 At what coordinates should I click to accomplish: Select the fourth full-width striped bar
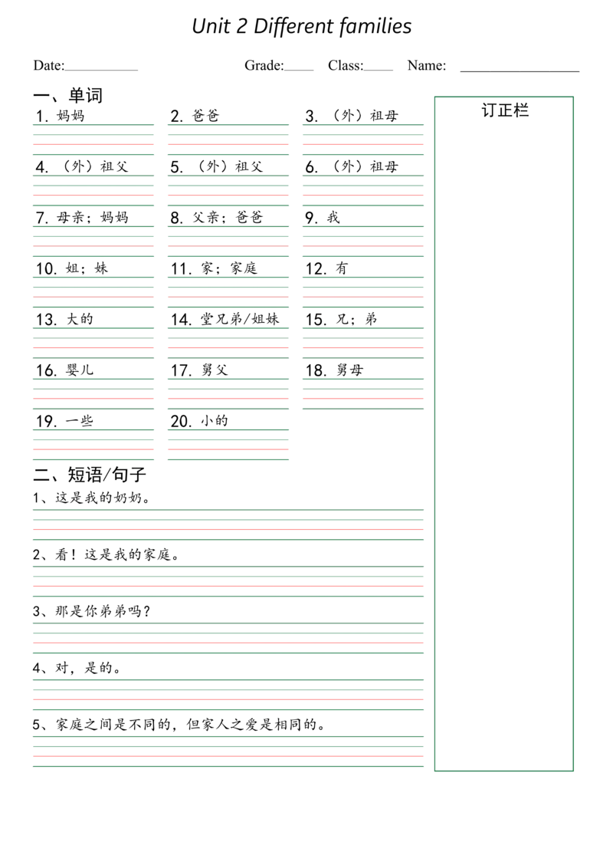(x=230, y=695)
